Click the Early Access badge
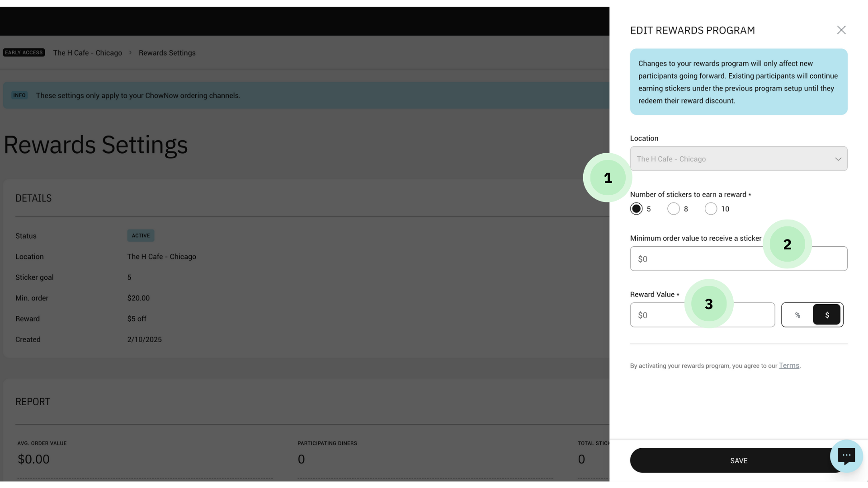868x488 pixels. 24,52
